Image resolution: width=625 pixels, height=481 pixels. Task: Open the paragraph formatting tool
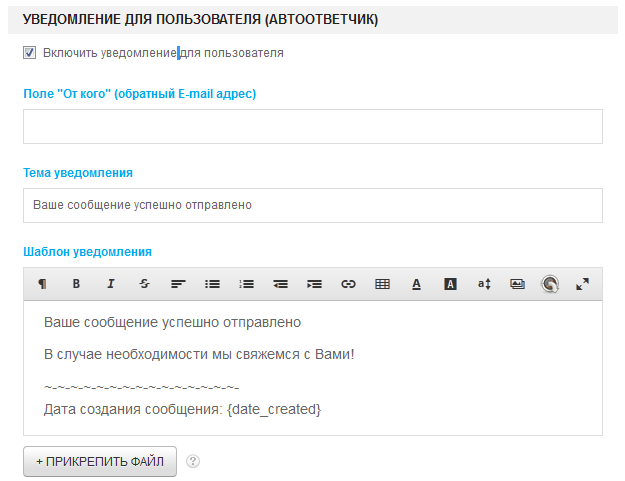click(x=42, y=284)
